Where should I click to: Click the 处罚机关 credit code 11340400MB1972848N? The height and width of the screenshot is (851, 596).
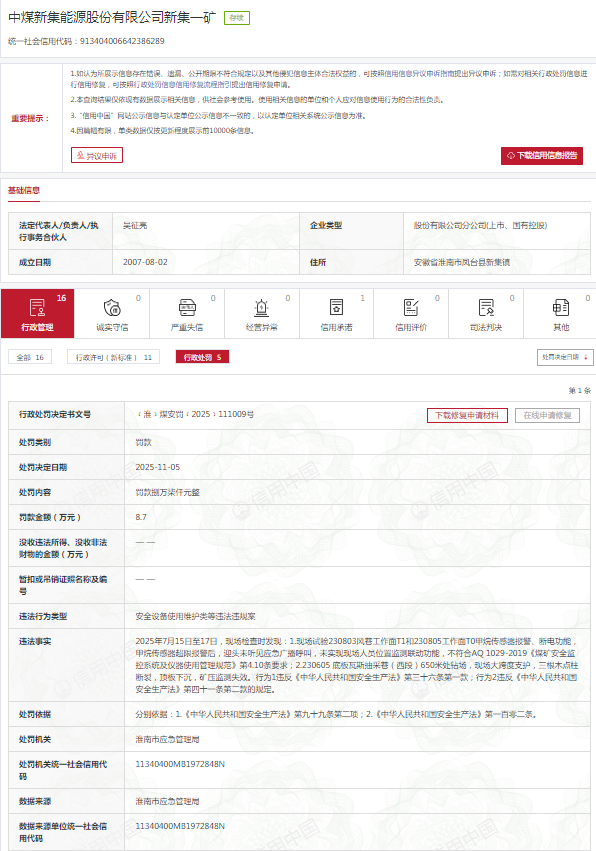[180, 764]
